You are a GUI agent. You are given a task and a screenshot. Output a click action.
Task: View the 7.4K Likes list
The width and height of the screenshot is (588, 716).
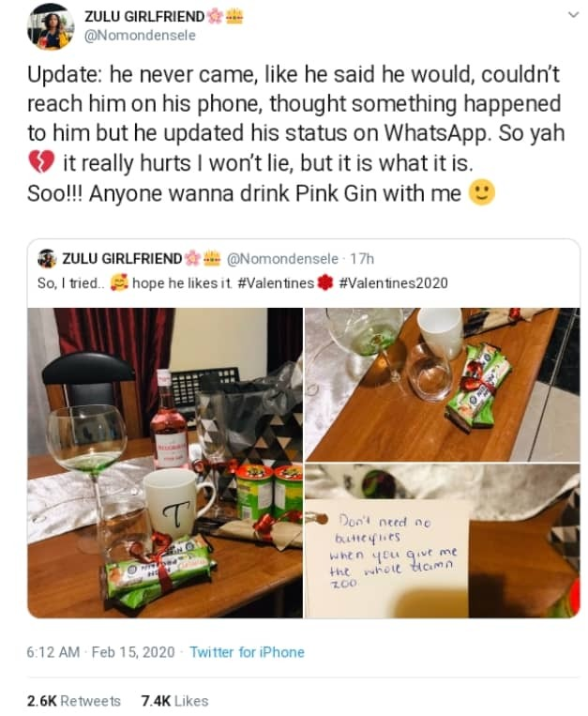174,700
